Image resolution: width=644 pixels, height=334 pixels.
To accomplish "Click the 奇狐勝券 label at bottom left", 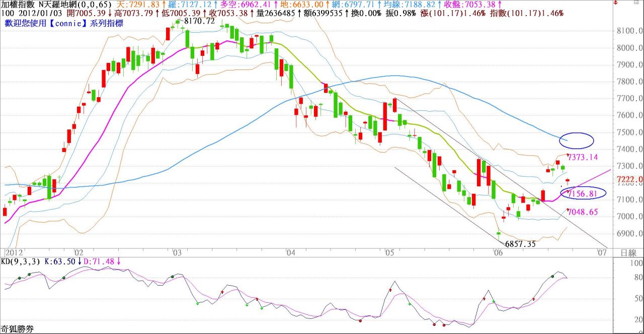I will point(17,329).
